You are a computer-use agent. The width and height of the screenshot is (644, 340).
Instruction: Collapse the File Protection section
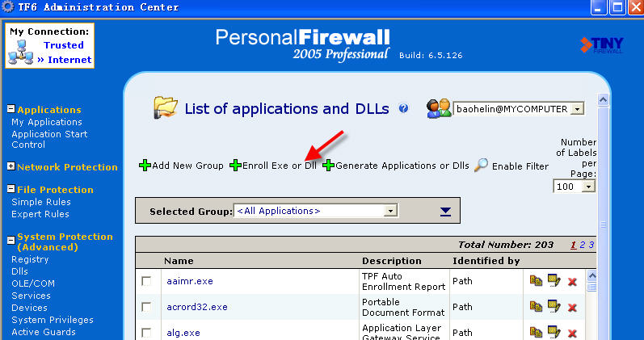[11, 189]
